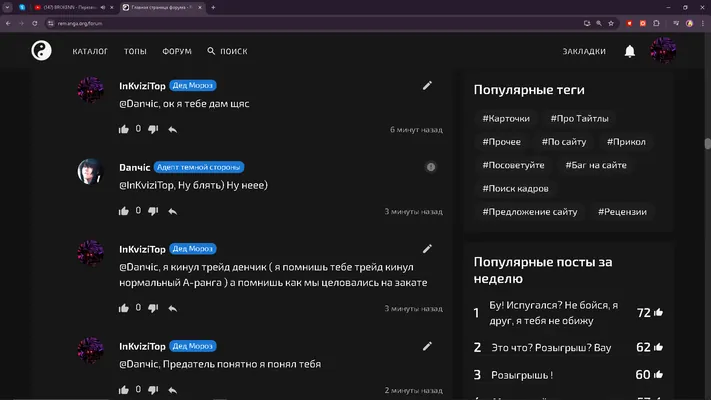Screen dimensions: 711x400
Task: Open Danчic's profile name link
Action: coord(134,167)
